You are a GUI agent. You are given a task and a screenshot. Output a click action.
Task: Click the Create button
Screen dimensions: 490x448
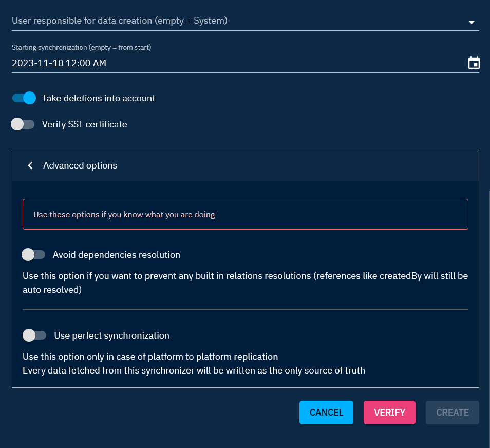pos(452,413)
